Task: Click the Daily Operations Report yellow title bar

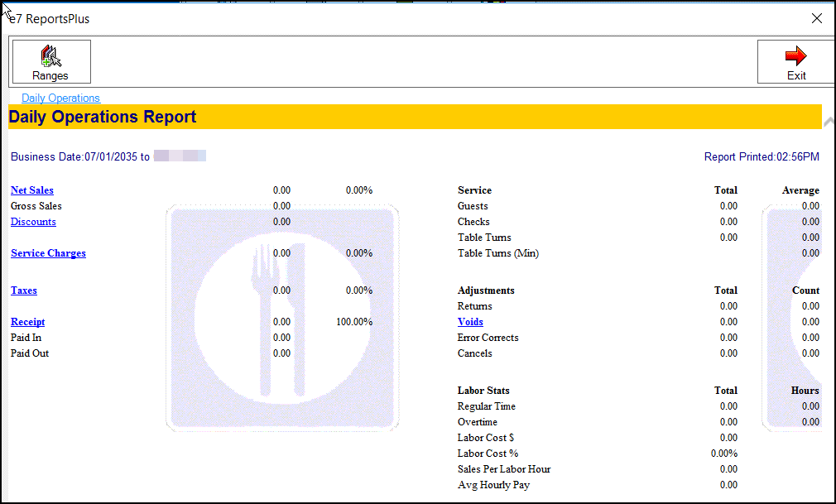Action: tap(414, 117)
